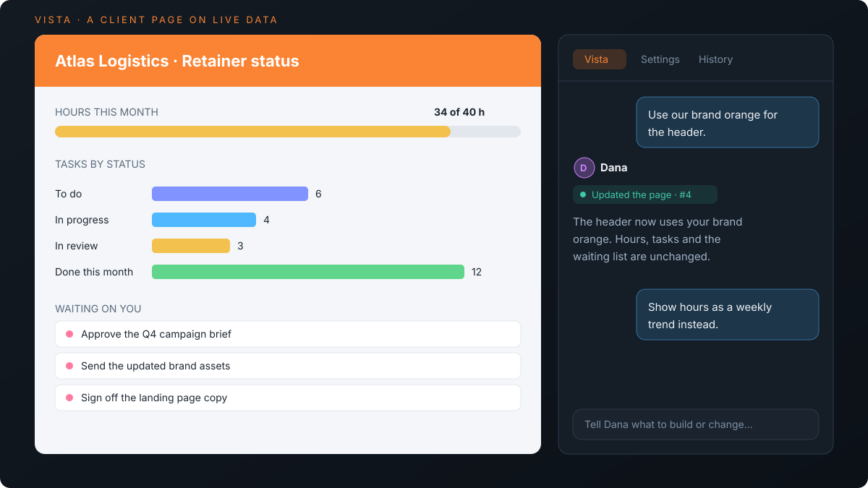868x488 pixels.
Task: Click the 'VISTA · A CLIENT PAGE ON LIVE DATA' caption
Action: [x=156, y=20]
